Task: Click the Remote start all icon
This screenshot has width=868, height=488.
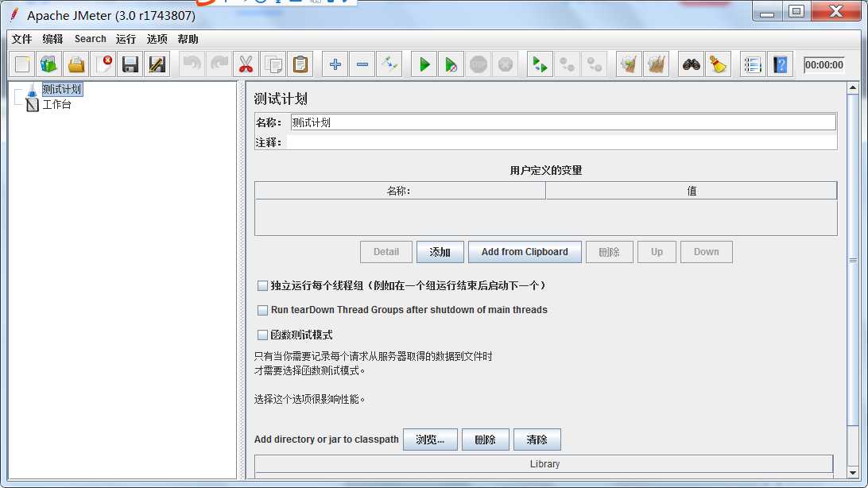Action: (x=540, y=64)
